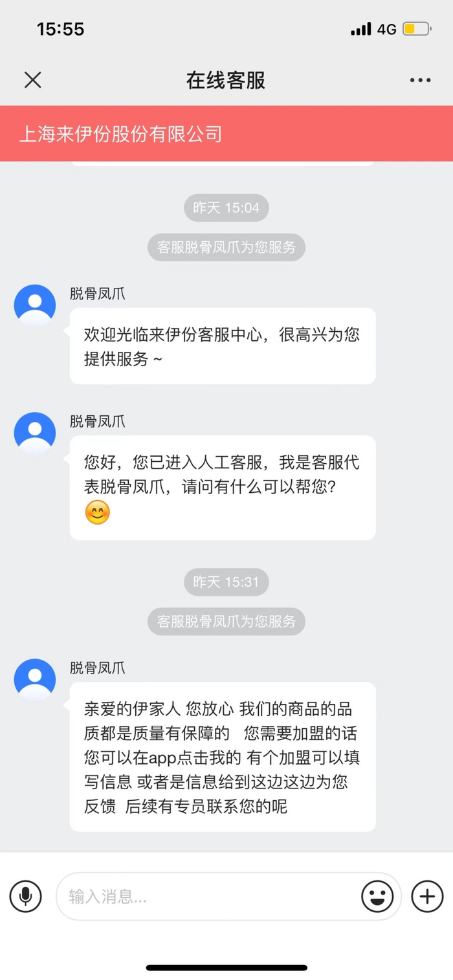Screen dimensions: 453x980
Task: Tap the home indicator bar at bottom
Action: click(x=226, y=968)
